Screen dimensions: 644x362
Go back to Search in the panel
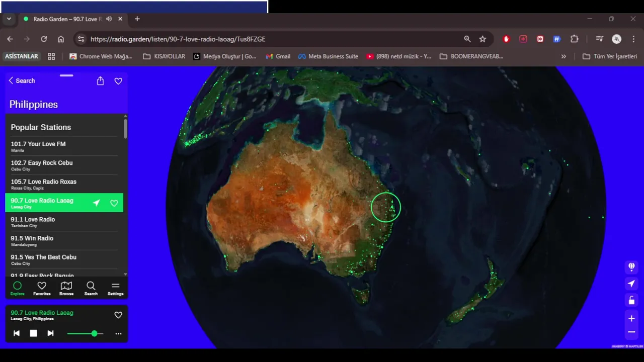22,80
